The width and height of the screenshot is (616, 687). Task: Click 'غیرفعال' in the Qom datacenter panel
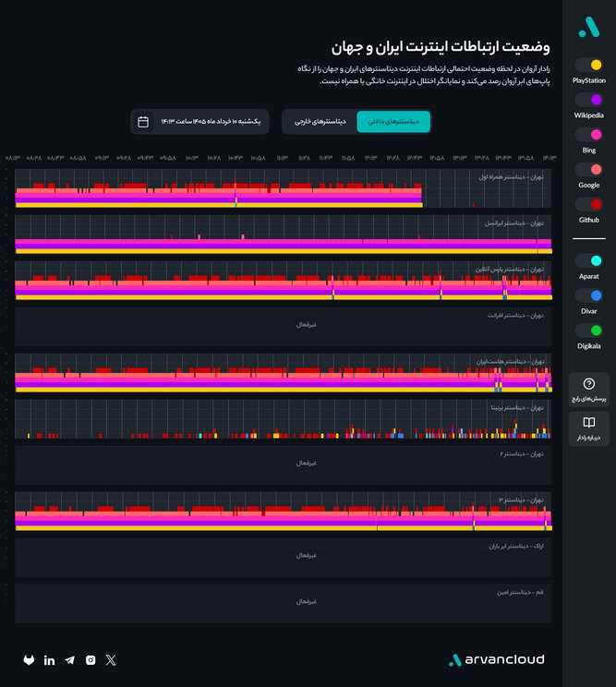tap(307, 601)
